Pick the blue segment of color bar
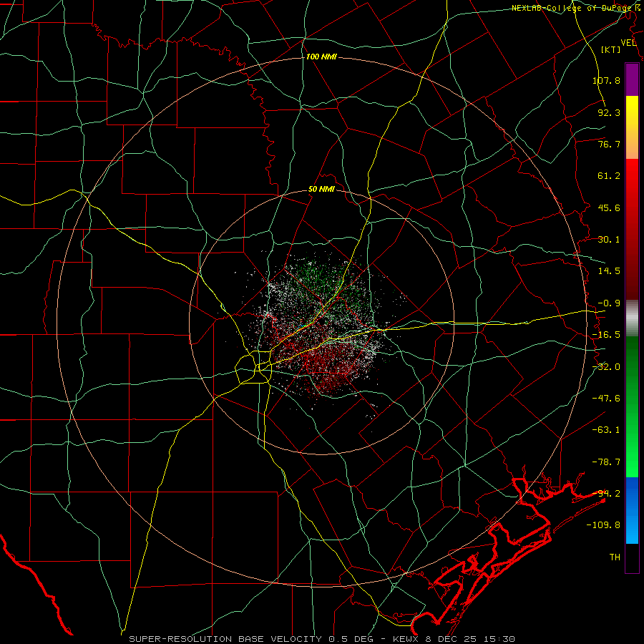 pyautogui.click(x=632, y=510)
